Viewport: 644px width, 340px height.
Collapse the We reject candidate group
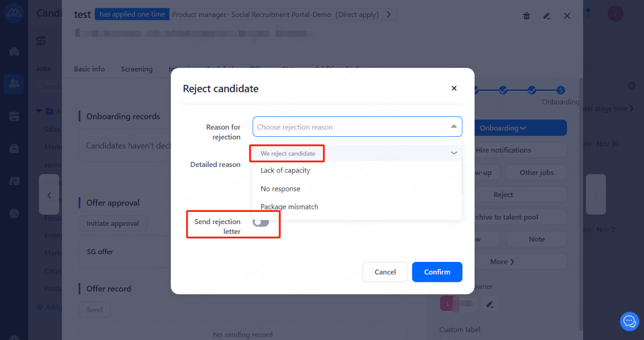[454, 153]
